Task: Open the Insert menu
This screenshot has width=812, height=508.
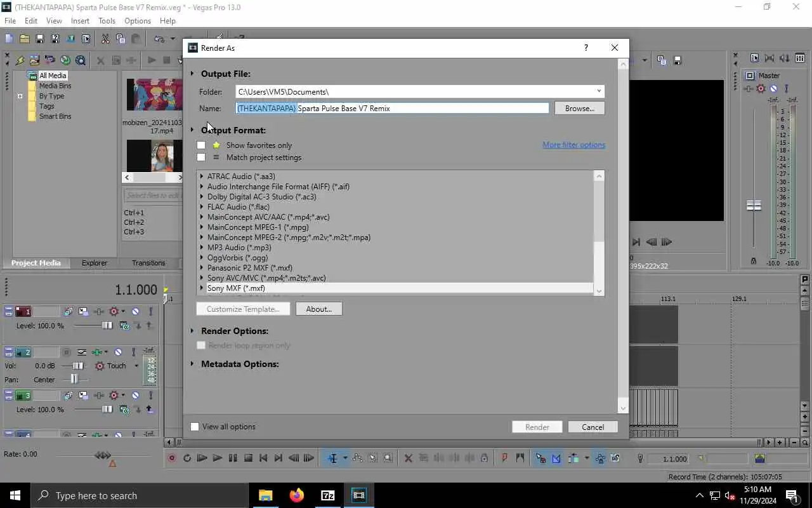Action: pos(80,21)
